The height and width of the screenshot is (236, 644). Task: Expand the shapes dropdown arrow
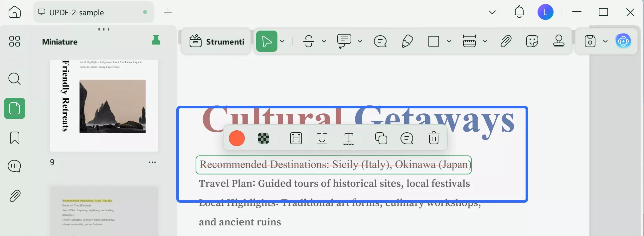(x=449, y=41)
